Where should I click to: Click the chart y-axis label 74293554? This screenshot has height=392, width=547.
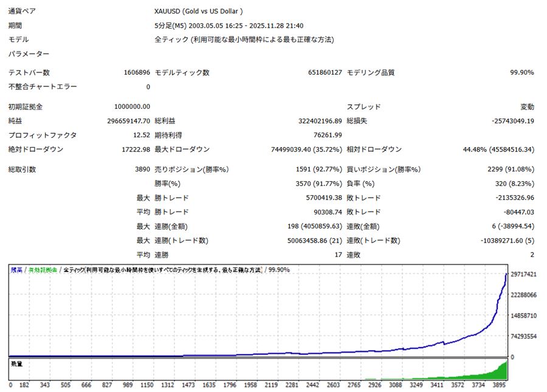(523, 337)
